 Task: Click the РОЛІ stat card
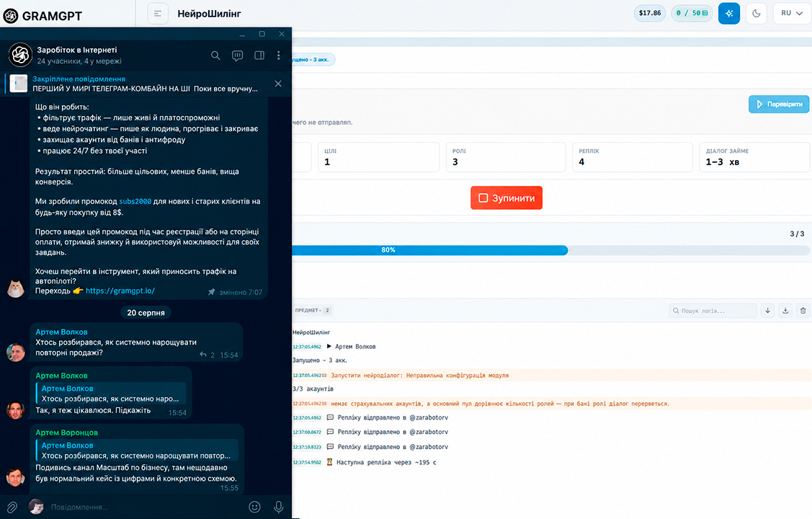(x=506, y=157)
